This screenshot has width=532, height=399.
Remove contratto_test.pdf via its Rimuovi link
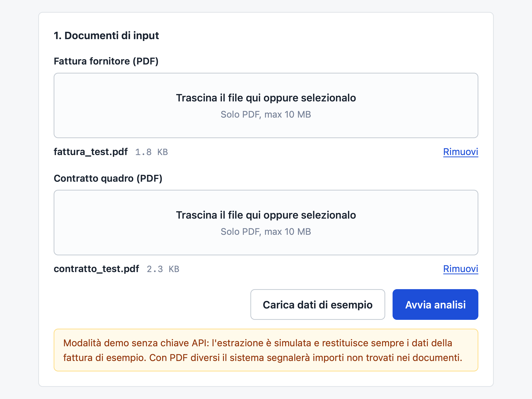[461, 269]
